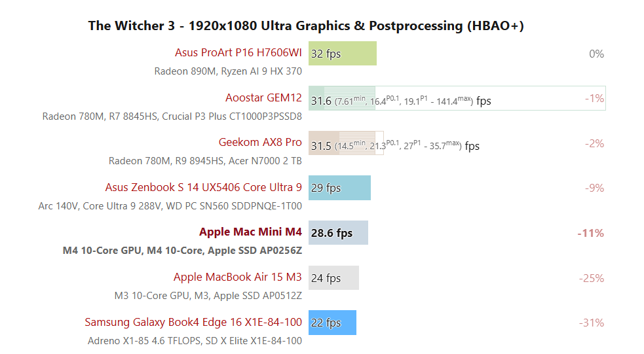Click the bold -11% difference value

[590, 233]
